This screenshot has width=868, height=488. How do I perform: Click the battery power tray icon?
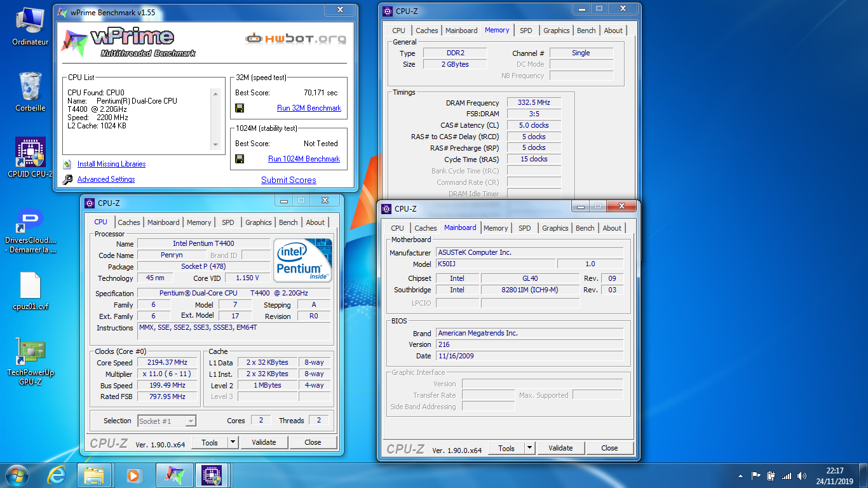[x=771, y=475]
